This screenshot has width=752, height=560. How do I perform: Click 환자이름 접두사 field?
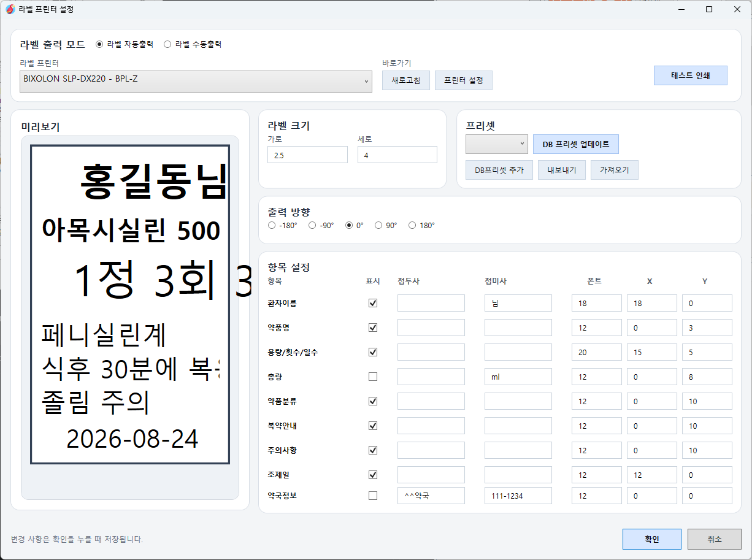431,303
